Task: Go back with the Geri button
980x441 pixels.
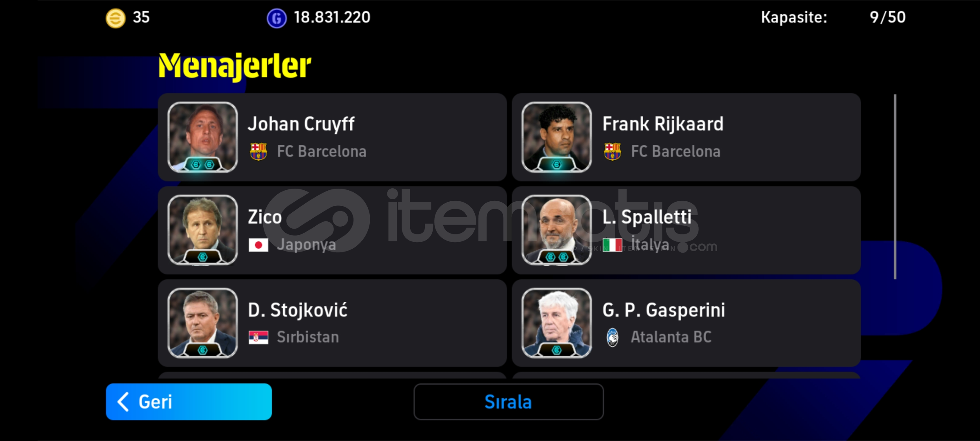Action: coord(189,402)
